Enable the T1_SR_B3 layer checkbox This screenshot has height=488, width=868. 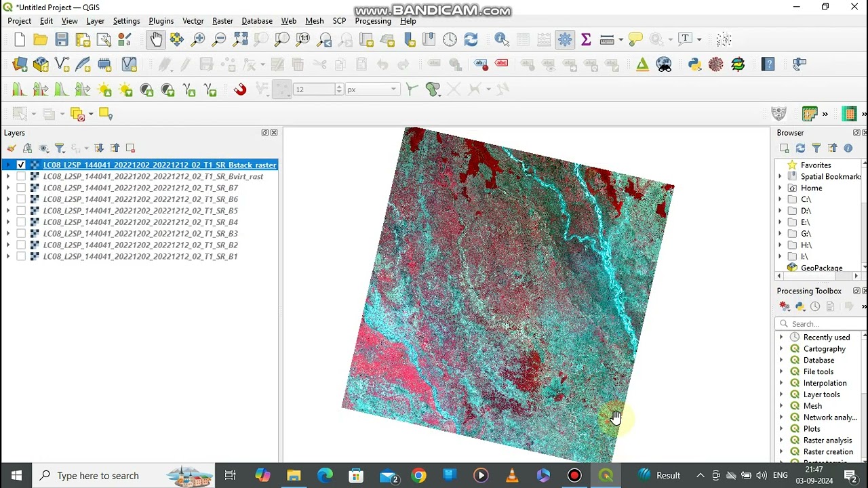tap(21, 234)
